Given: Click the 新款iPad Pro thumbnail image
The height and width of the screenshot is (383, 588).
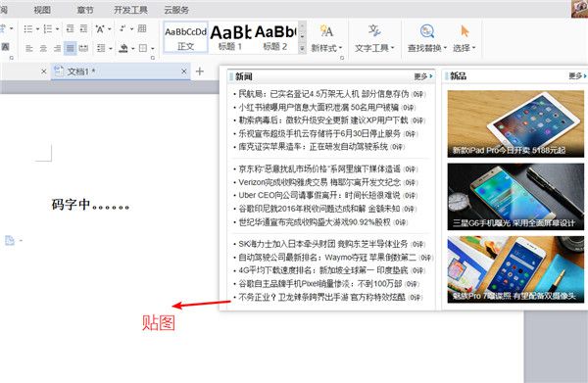Looking at the screenshot, I should point(515,123).
